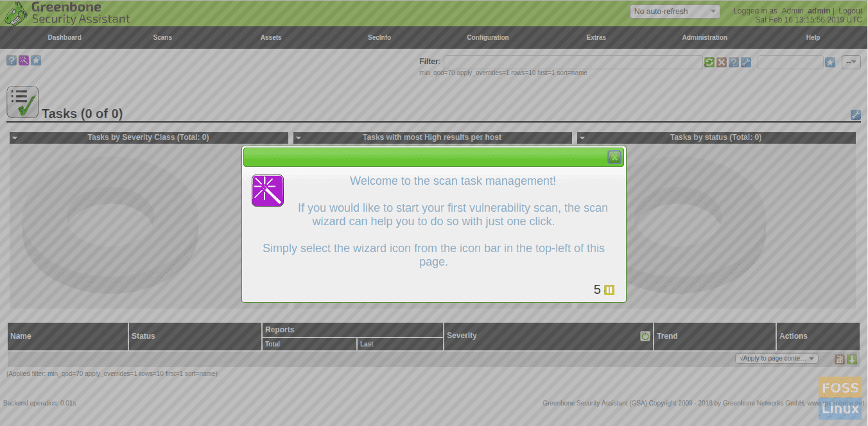Click the New Task star icon
This screenshot has height=426, width=868.
pos(36,60)
